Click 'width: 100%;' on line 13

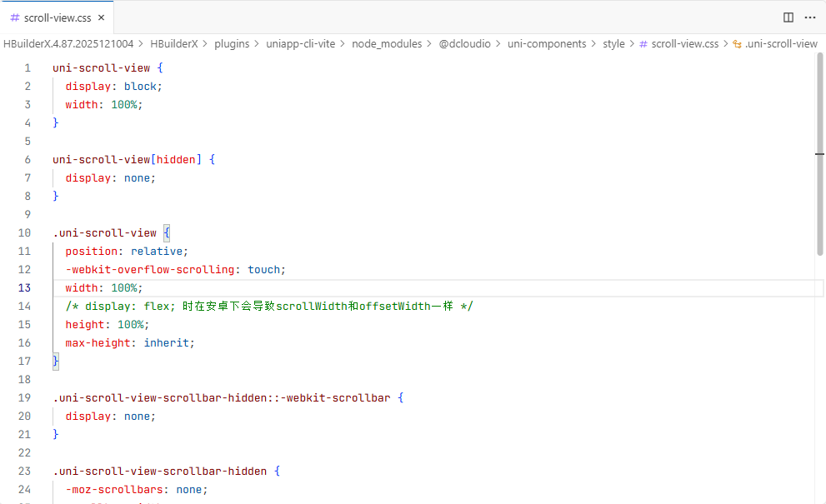tap(104, 288)
